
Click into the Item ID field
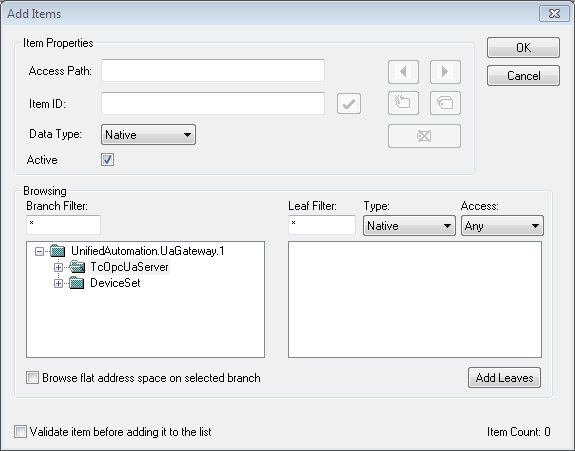pos(213,103)
